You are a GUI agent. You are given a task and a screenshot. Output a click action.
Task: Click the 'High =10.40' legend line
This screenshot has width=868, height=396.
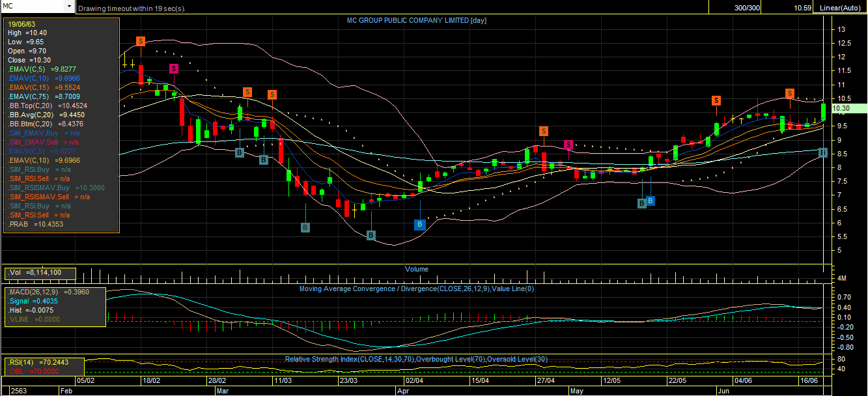[27, 33]
